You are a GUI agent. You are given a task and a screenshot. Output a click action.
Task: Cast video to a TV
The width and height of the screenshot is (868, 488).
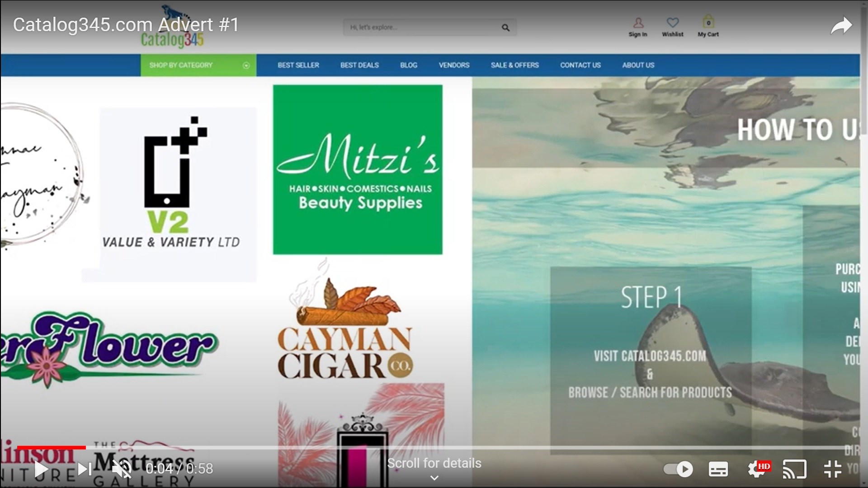click(795, 469)
